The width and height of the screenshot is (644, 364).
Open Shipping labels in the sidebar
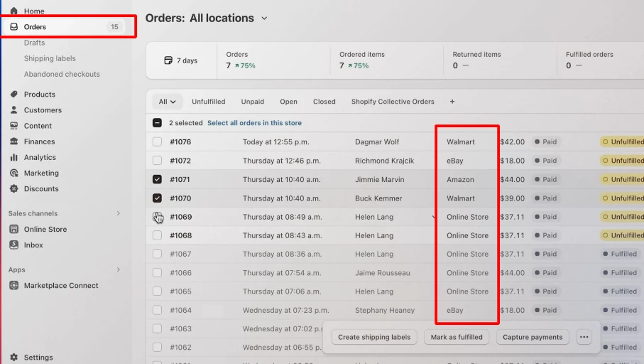click(x=50, y=58)
